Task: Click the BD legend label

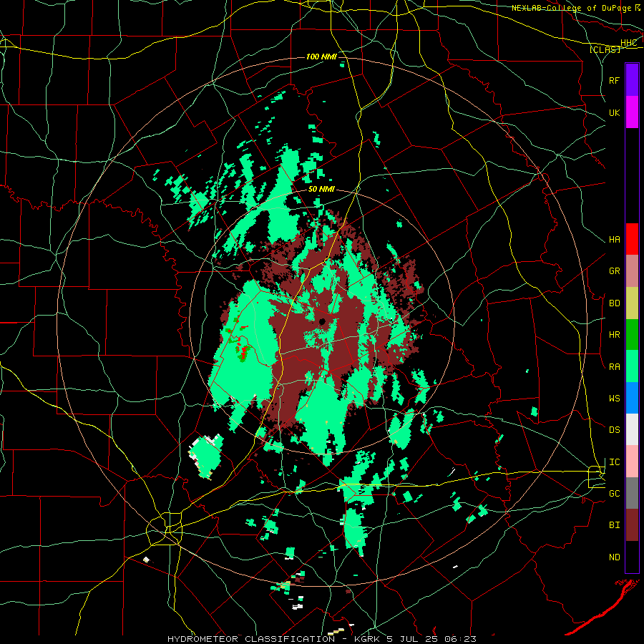Action: (614, 303)
